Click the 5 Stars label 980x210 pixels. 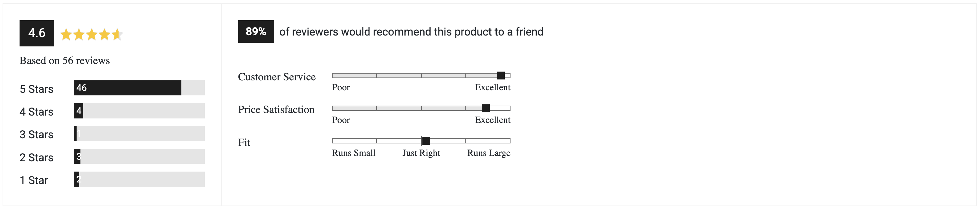[x=37, y=89]
